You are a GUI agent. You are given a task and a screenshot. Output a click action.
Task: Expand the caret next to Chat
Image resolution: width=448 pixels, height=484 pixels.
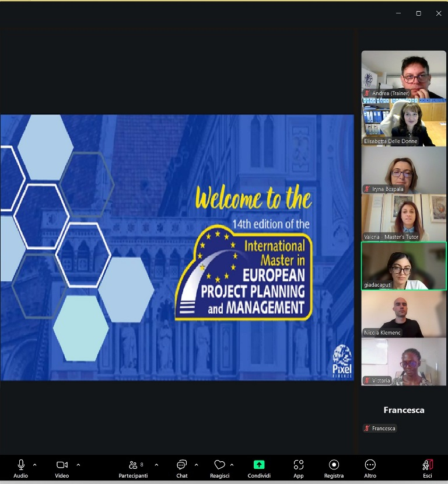(x=196, y=465)
